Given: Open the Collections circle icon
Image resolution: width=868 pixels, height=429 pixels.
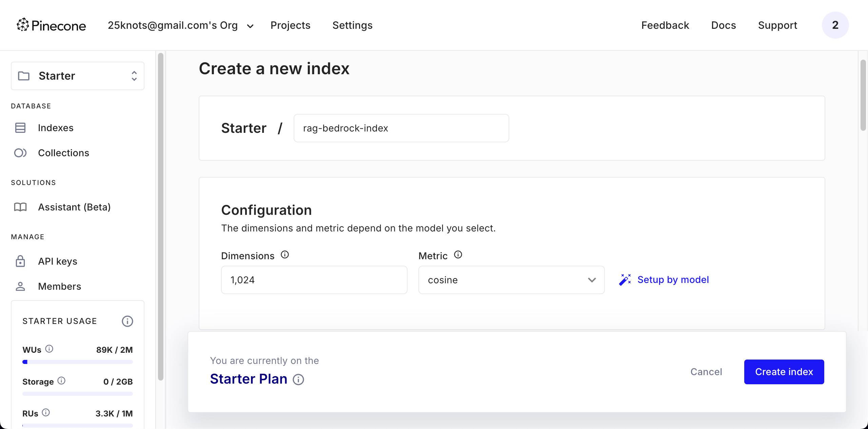Looking at the screenshot, I should click(20, 153).
